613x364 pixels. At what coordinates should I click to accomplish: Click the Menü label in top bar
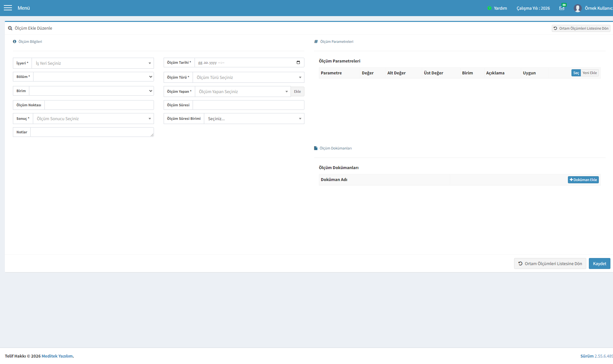pyautogui.click(x=24, y=8)
